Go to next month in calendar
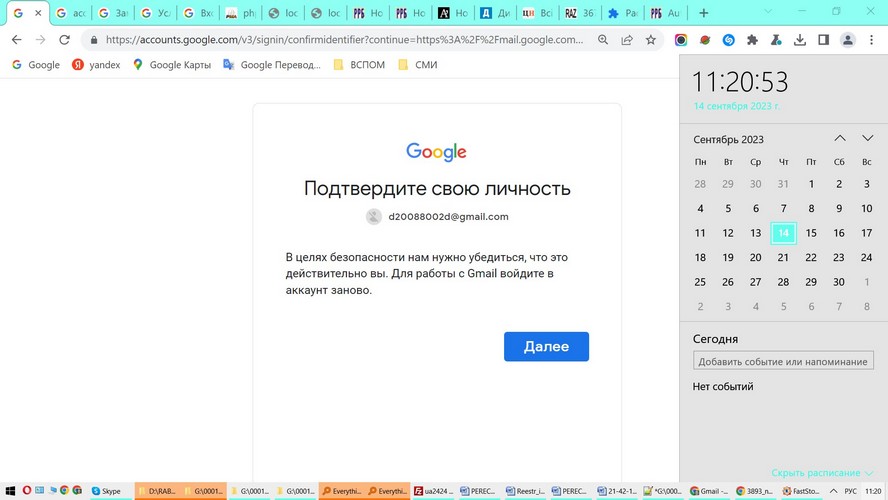The image size is (888, 500). coord(867,139)
